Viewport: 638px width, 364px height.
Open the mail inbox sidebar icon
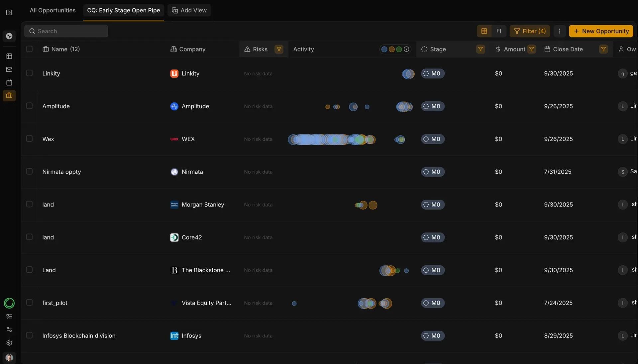pyautogui.click(x=9, y=69)
